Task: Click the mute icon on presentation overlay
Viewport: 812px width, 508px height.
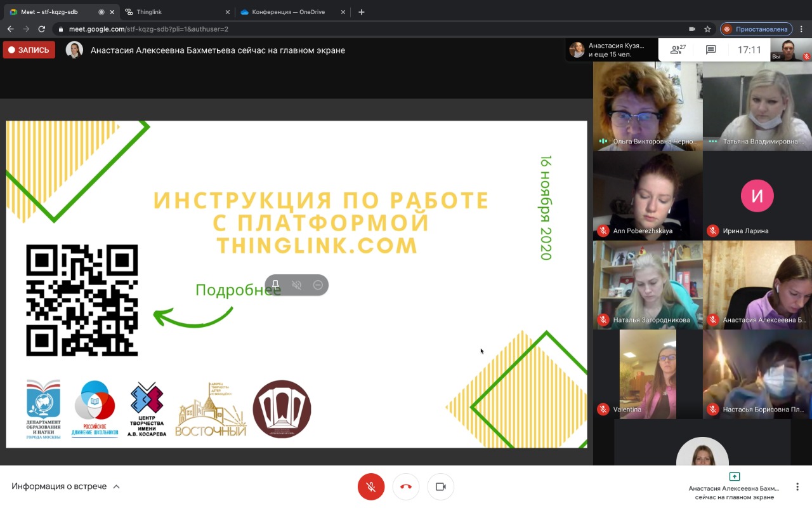Action: [x=296, y=285]
